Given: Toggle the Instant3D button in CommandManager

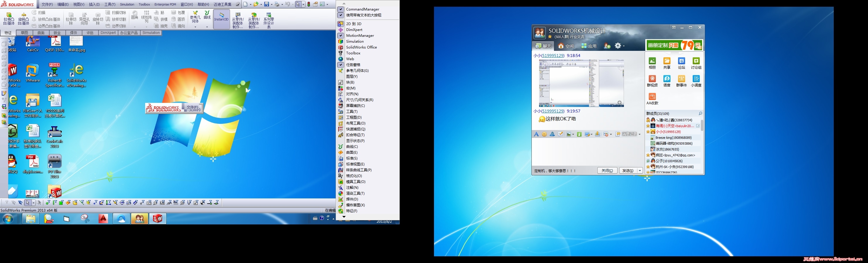Looking at the screenshot, I should pyautogui.click(x=221, y=19).
